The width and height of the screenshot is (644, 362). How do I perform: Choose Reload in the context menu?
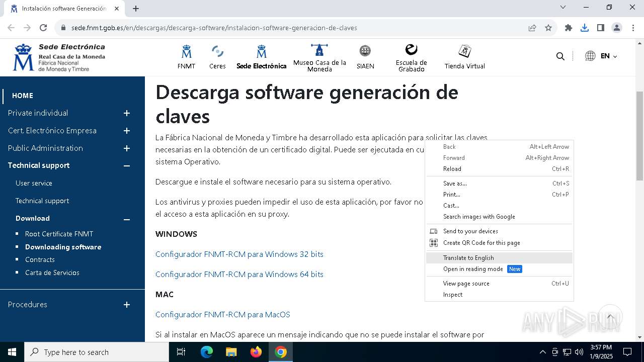(x=499, y=169)
